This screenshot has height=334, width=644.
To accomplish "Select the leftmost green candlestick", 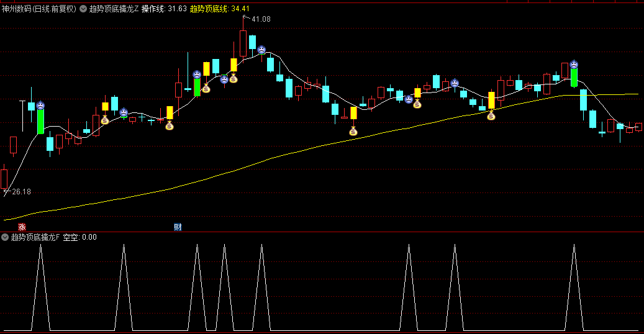I will [40, 122].
